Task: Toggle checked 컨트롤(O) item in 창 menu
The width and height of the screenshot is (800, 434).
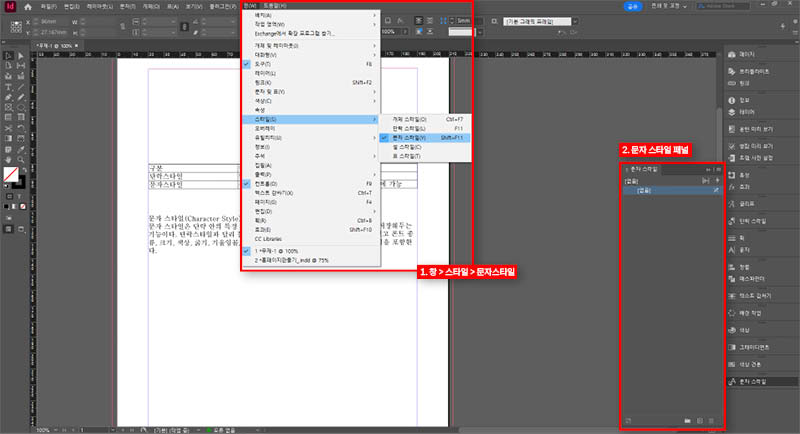Action: point(311,184)
